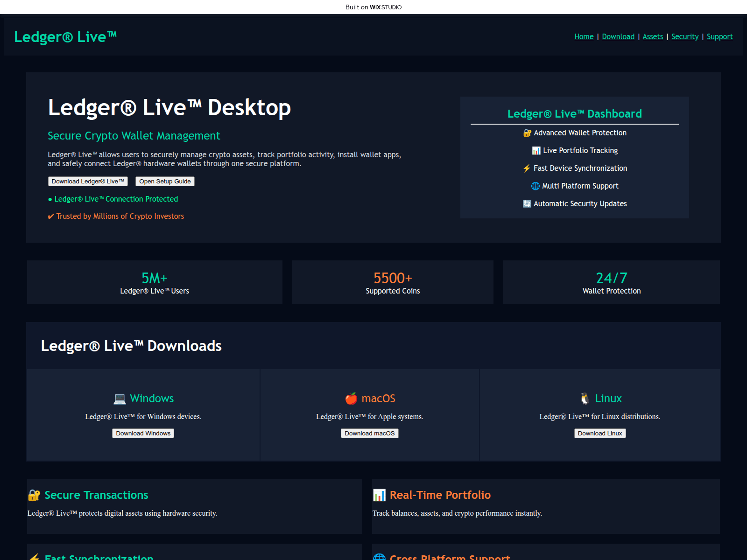Screen dimensions: 747x560
Task: Click 'Ledger® Live™ for Apple systems.' text
Action: 370,417
